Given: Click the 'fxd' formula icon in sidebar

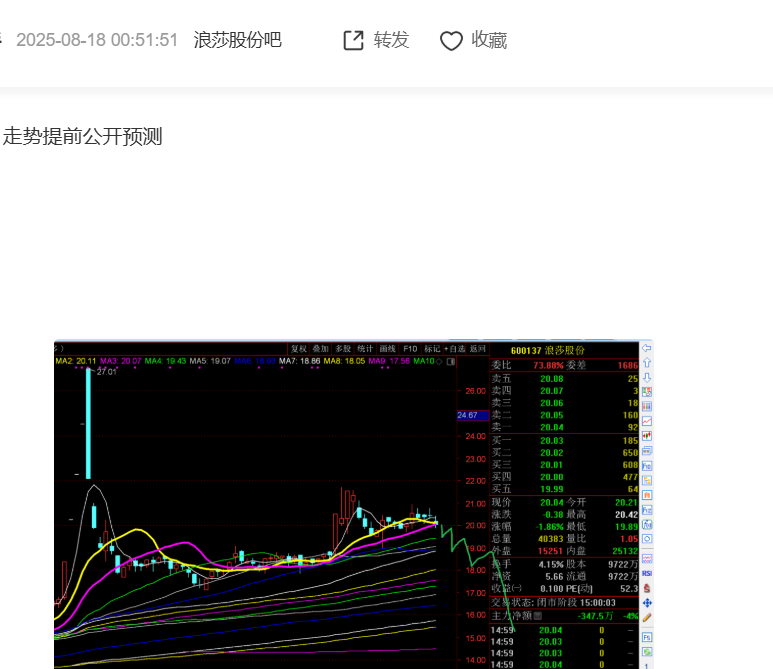Looking at the screenshot, I should [647, 525].
